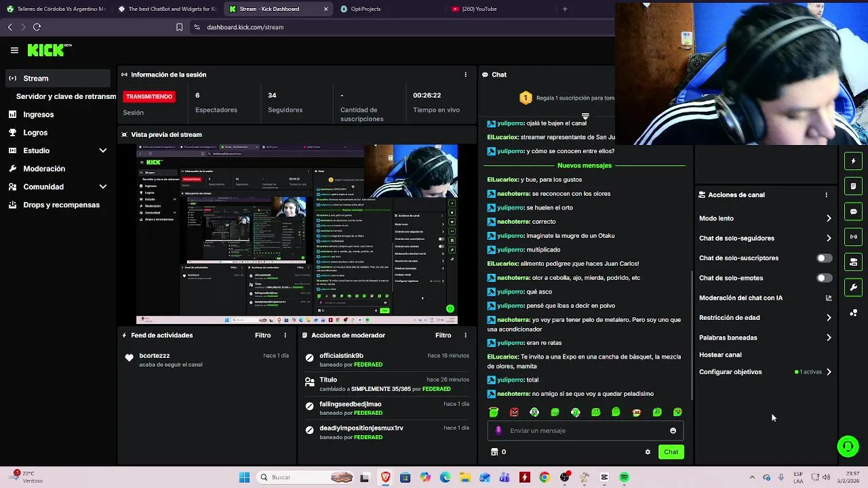Click the browser address bar URL
This screenshot has width=868, height=488.
tap(245, 27)
